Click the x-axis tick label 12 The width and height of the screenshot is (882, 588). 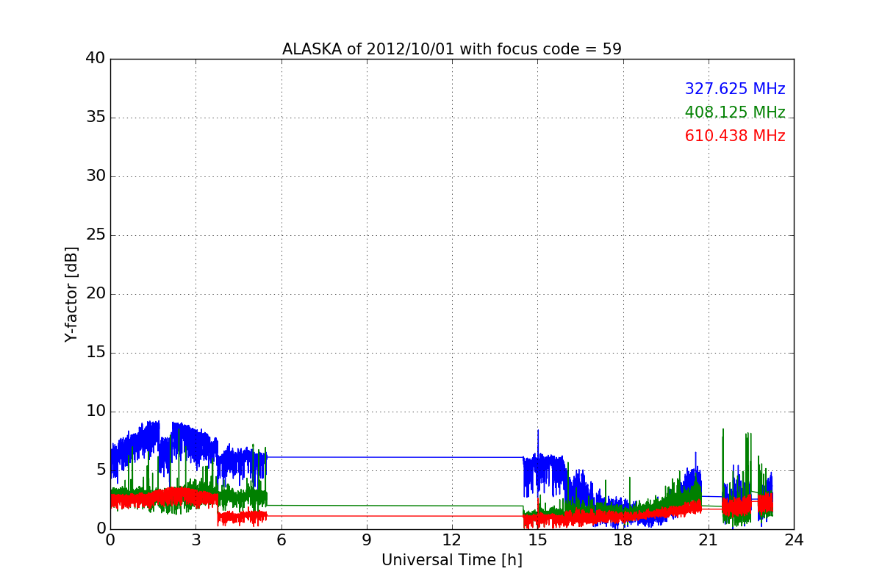click(x=452, y=540)
